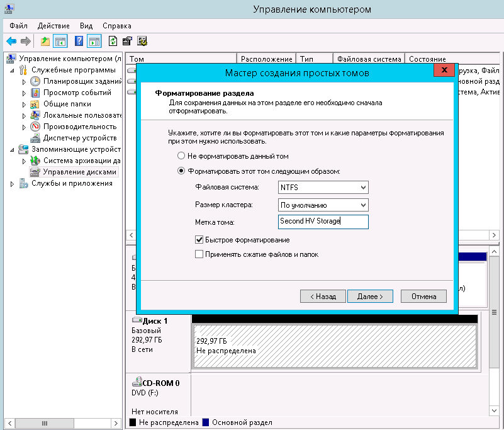The width and height of the screenshot is (504, 430).
Task: Uncheck Быстрое форматирование checkbox
Action: (199, 240)
